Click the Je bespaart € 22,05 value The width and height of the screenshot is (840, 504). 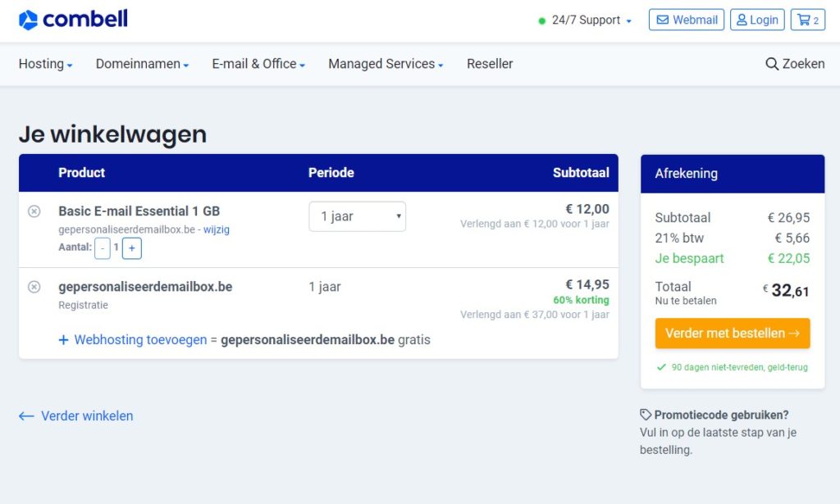[788, 258]
